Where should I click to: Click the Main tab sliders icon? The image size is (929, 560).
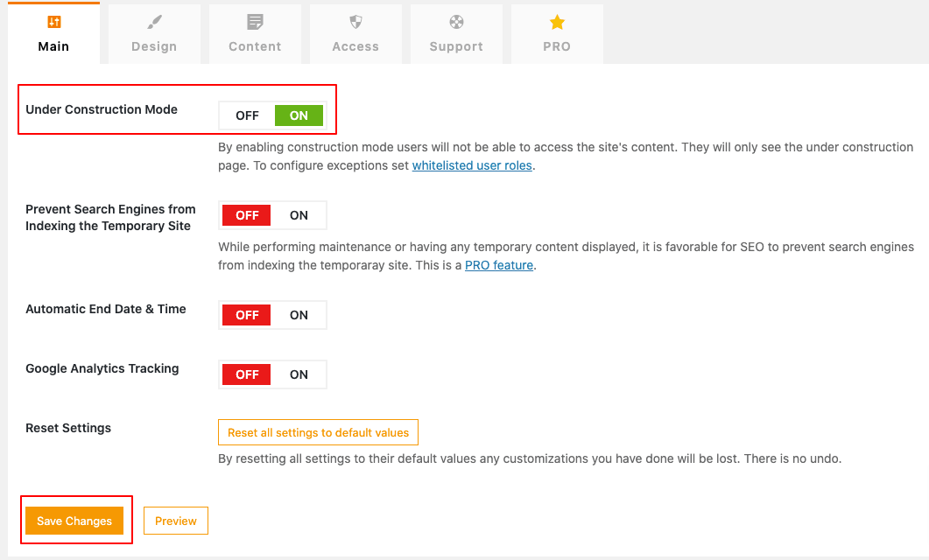pyautogui.click(x=54, y=23)
